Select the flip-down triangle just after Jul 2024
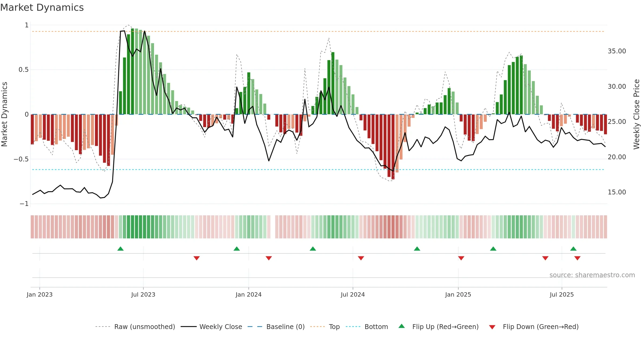644x362 pixels. (361, 258)
